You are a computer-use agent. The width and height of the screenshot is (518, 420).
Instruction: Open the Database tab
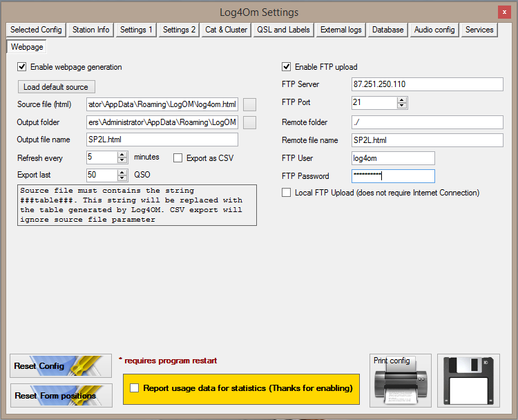pyautogui.click(x=388, y=30)
